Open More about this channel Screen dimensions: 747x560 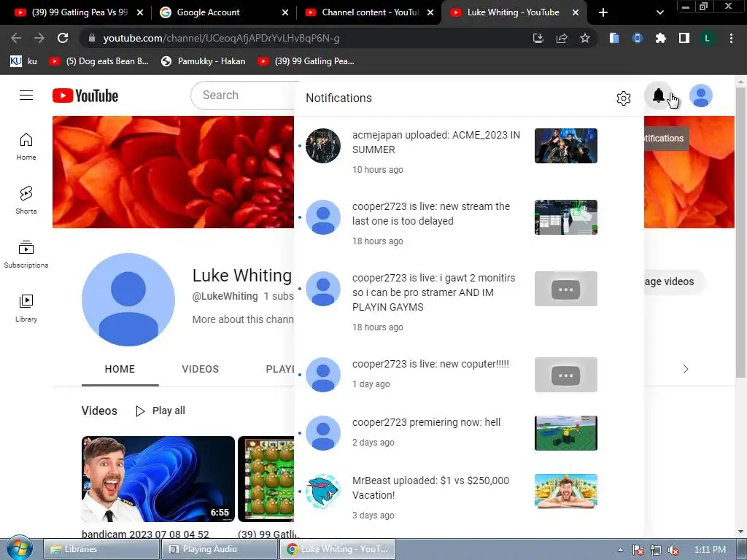[243, 319]
